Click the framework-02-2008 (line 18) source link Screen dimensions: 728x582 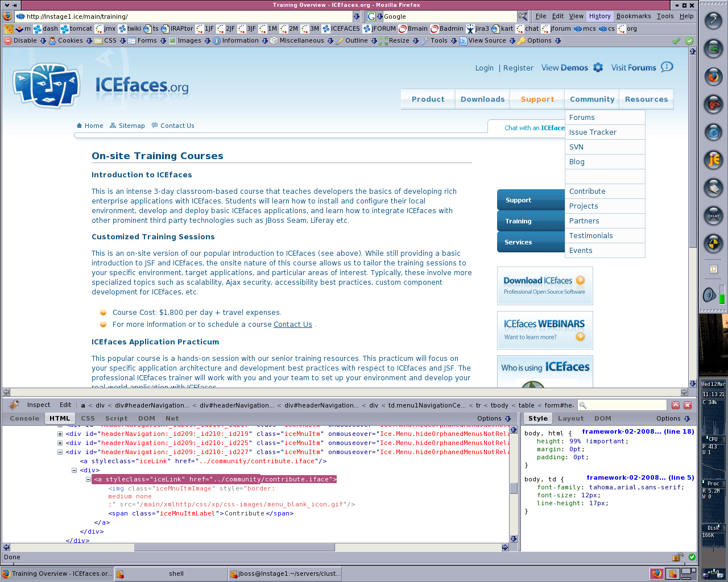[638, 431]
